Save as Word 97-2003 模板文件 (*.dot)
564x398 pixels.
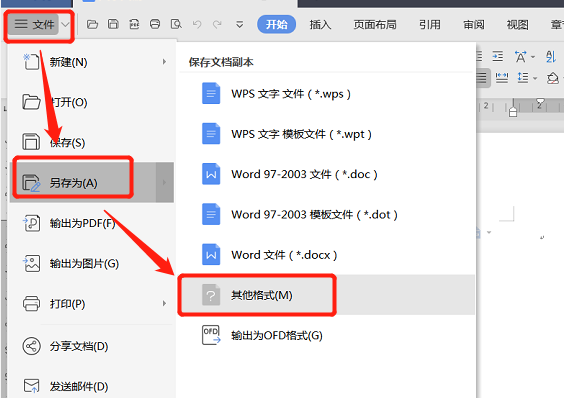(x=327, y=214)
